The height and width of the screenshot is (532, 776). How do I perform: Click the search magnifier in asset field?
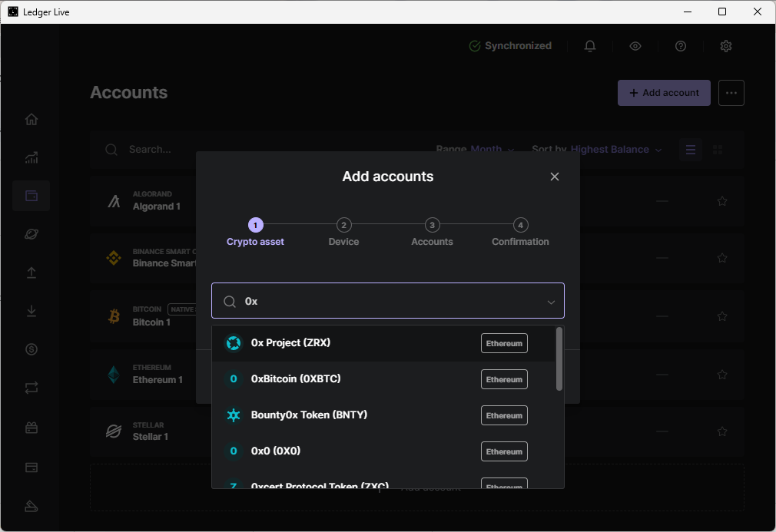230,302
